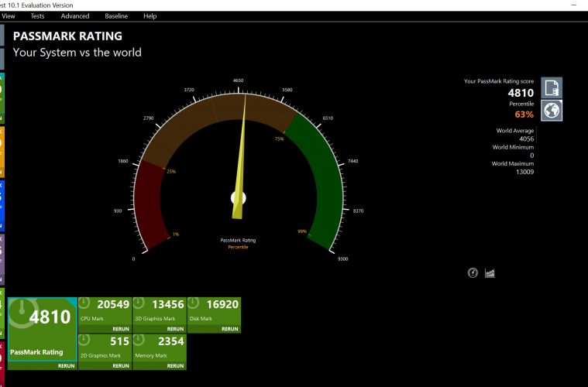Click the orange 63% percentile value
The height and width of the screenshot is (387, 588).
point(524,115)
